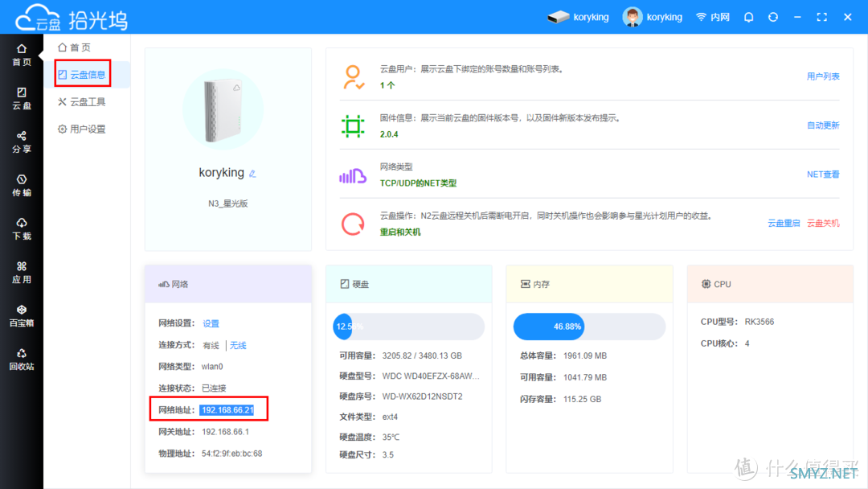This screenshot has height=489, width=868.
Task: Click the flash capacity 115.25 GB value
Action: 583,399
